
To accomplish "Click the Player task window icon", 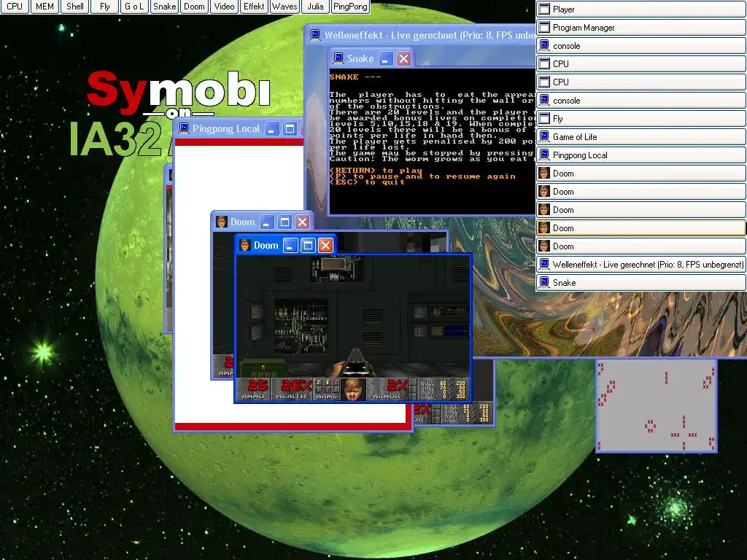I will pos(544,9).
